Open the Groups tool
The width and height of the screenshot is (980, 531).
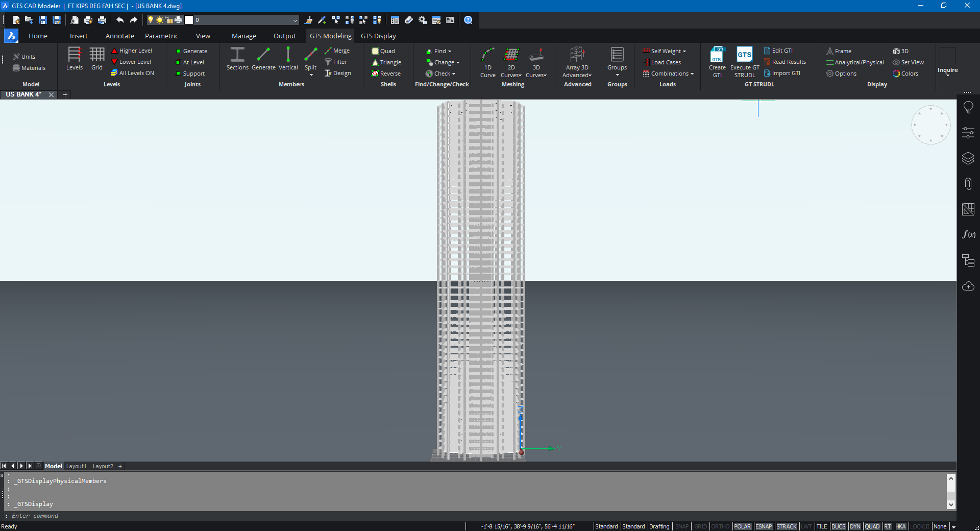click(617, 55)
